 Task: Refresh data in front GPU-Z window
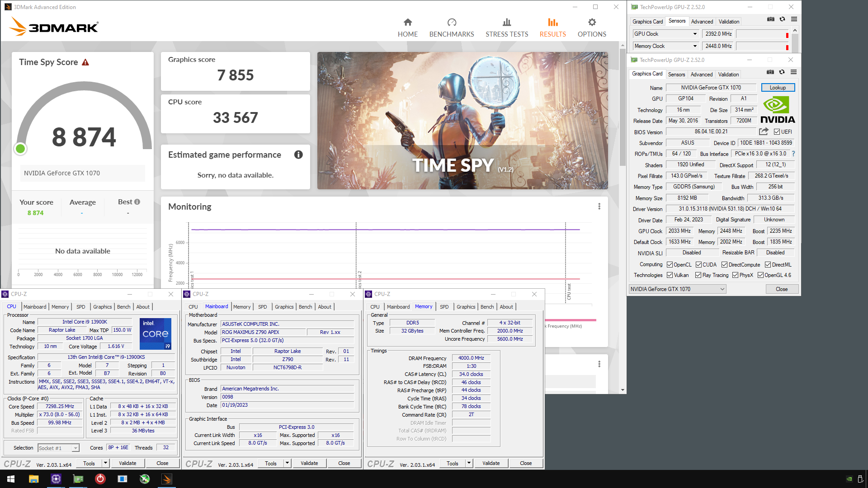click(x=782, y=72)
